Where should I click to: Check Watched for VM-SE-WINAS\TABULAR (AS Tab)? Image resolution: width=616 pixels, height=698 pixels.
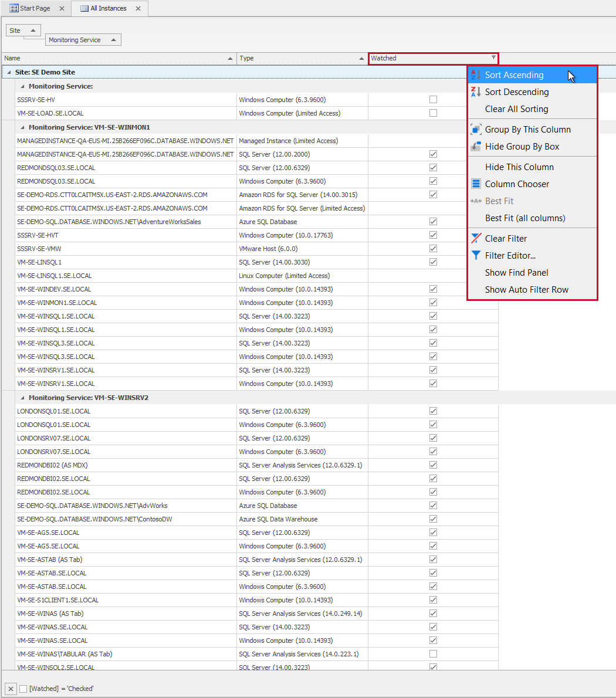433,654
